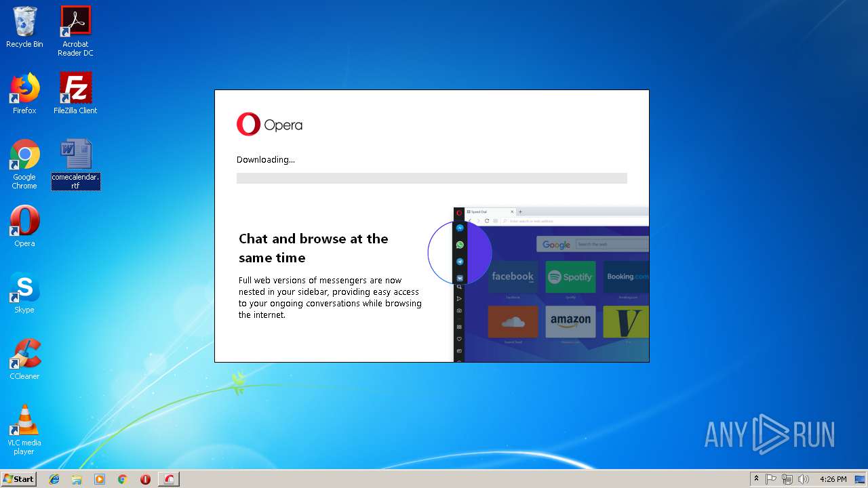Open the Start menu

(18, 479)
